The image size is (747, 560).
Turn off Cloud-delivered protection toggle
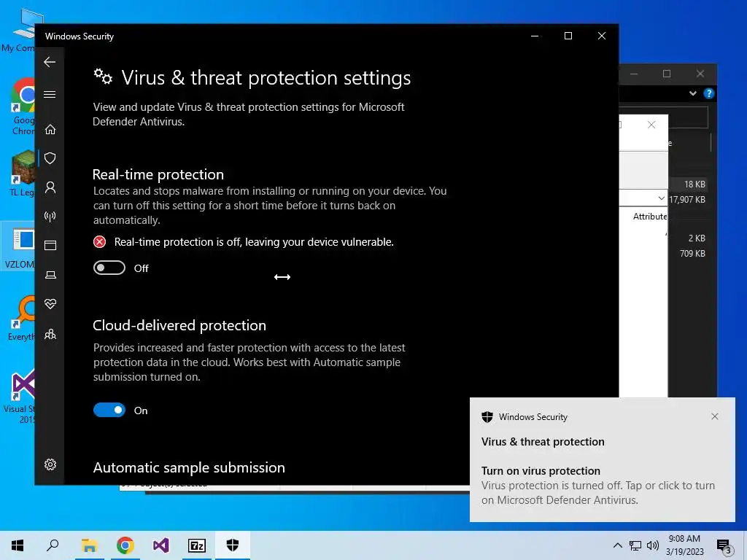(x=109, y=410)
